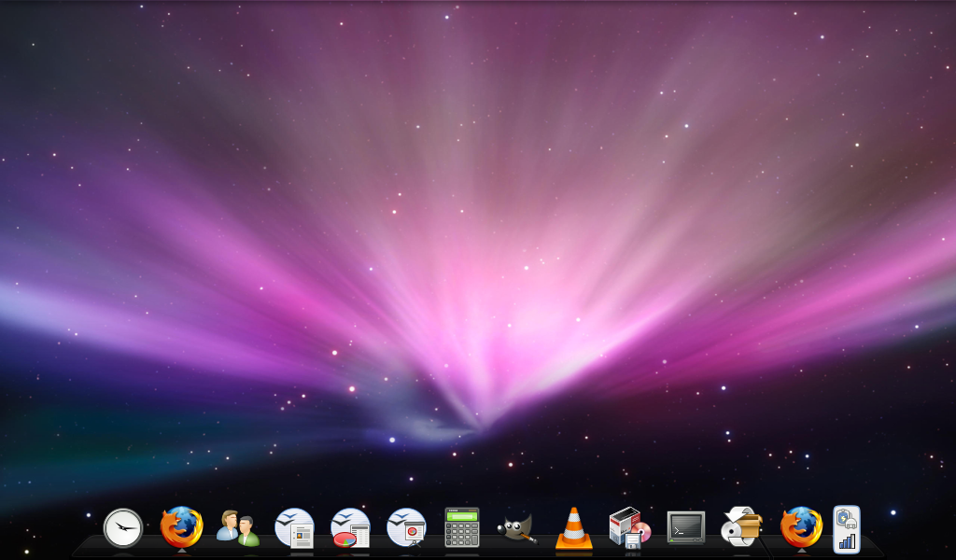Click the network signal bars tray icon
This screenshot has height=560, width=956.
(847, 541)
